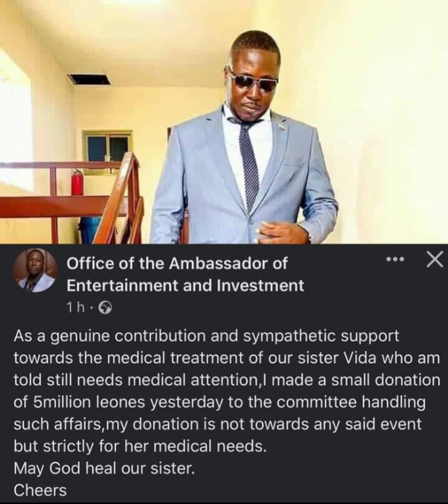The width and height of the screenshot is (448, 504).
Task: Open the page's round profile picture
Action: tap(35, 270)
